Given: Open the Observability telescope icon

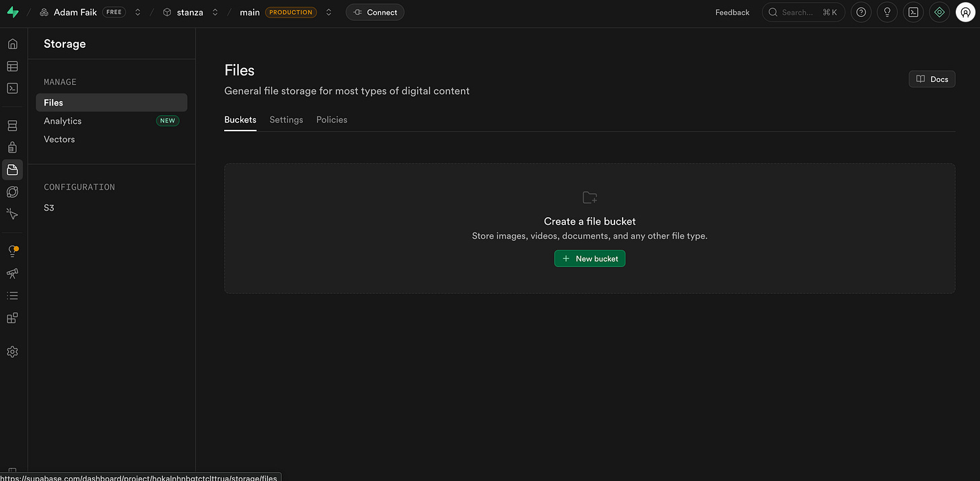Looking at the screenshot, I should (12, 274).
